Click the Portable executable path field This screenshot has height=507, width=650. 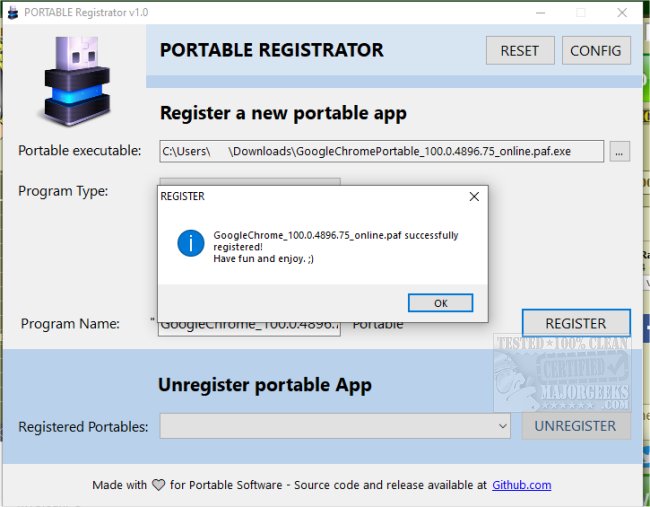click(381, 151)
